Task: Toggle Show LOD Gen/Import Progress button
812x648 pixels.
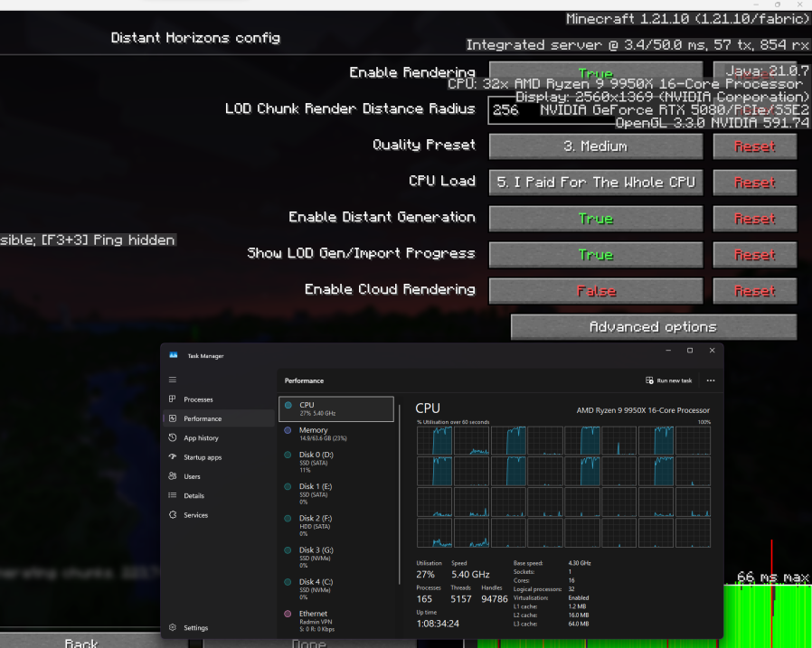Action: [x=596, y=255]
